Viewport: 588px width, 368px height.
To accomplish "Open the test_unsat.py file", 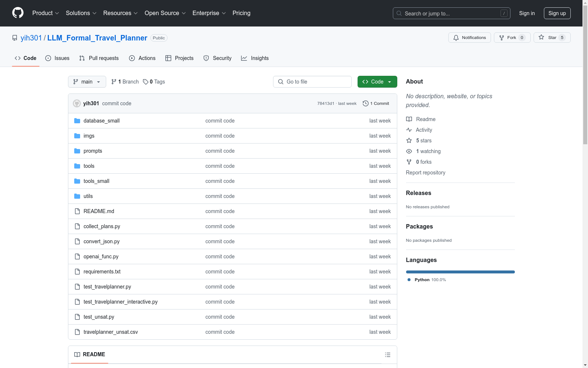I will tap(99, 317).
